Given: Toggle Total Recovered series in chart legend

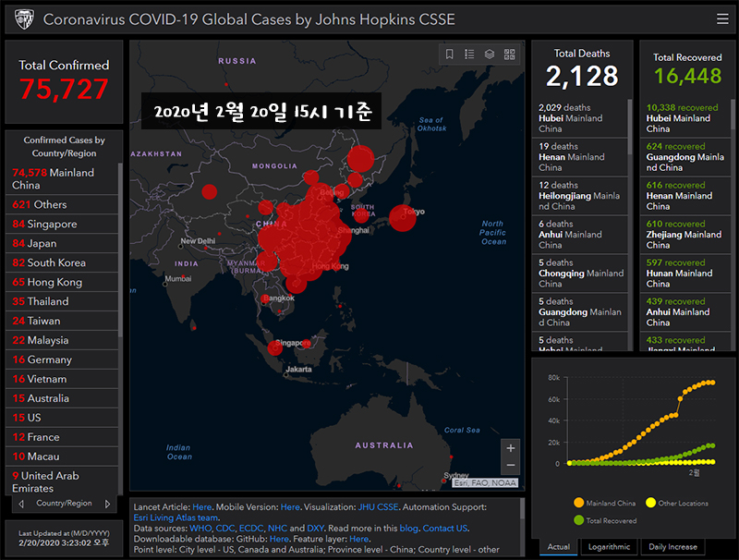Looking at the screenshot, I should click(605, 520).
